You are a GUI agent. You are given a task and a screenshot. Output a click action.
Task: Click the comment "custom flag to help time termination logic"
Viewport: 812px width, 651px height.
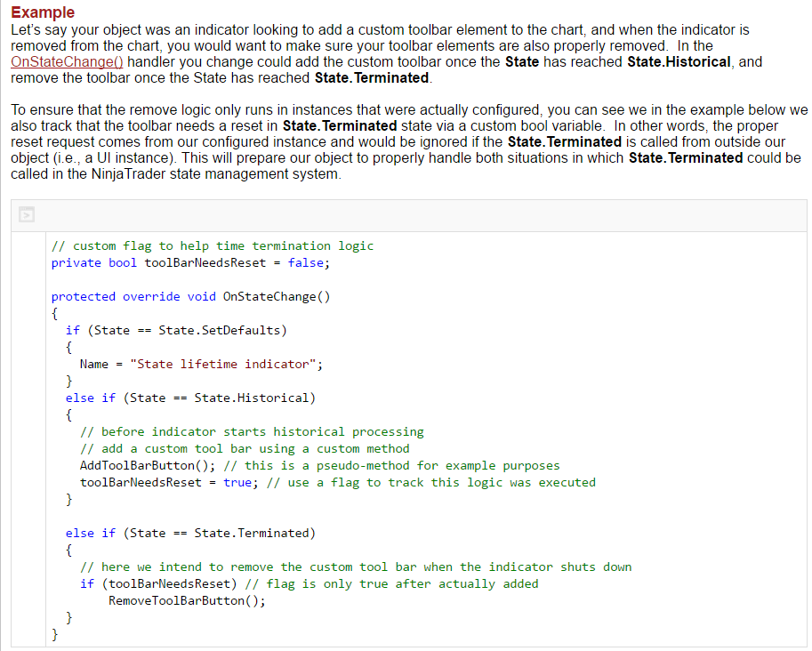[213, 246]
